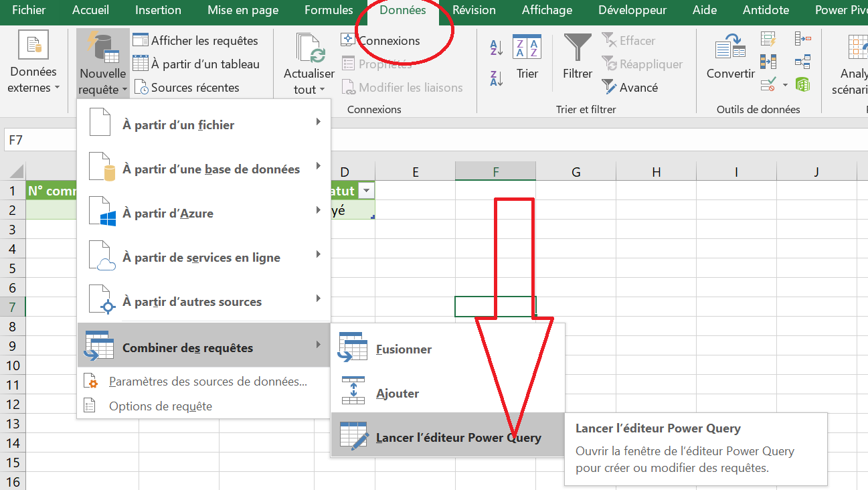Expand À partir d'un fichier submenu
The height and width of the screenshot is (490, 868).
(x=204, y=125)
